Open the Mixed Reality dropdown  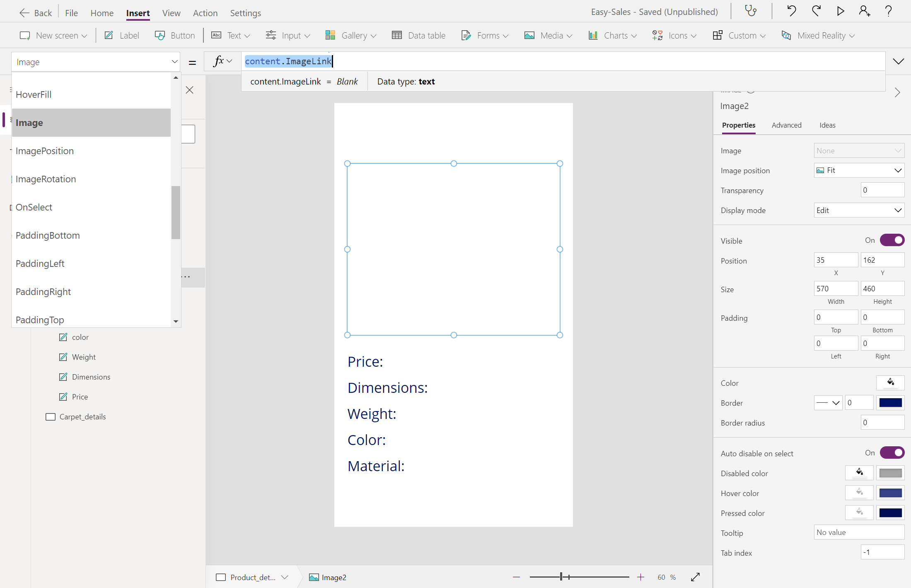click(x=818, y=36)
